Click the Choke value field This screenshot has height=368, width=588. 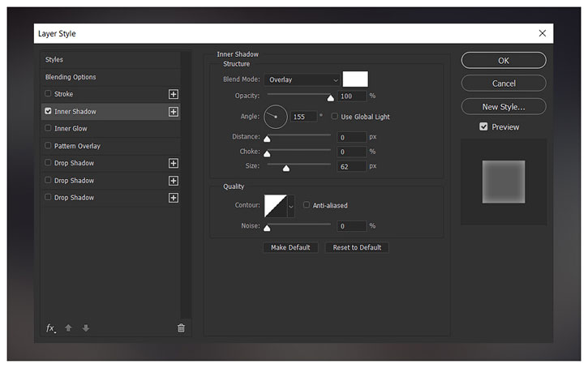click(x=351, y=152)
